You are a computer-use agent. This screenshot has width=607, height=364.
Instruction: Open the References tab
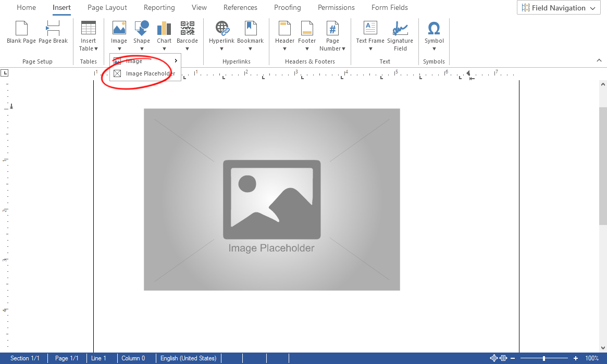click(240, 7)
